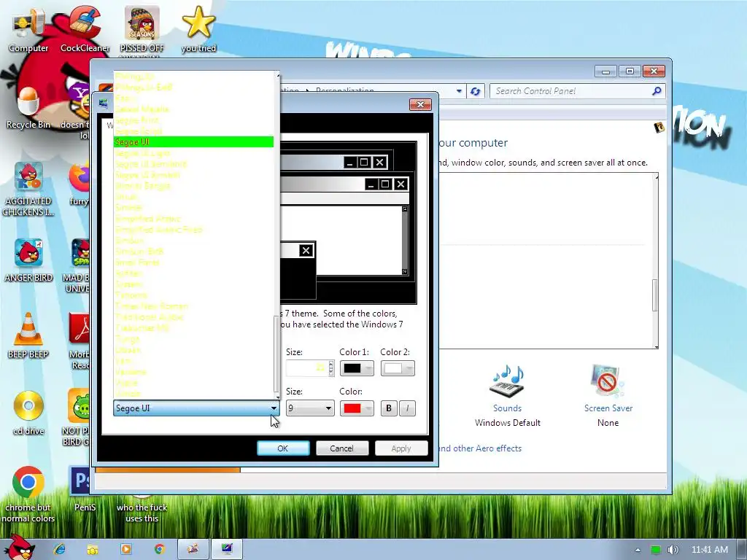Screen dimensions: 747x560
Task: Collapse the Segoe UI font dropdown
Action: 274,408
